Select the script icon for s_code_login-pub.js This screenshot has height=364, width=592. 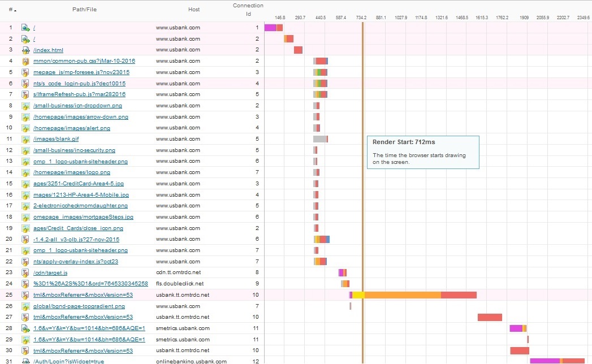(x=25, y=84)
